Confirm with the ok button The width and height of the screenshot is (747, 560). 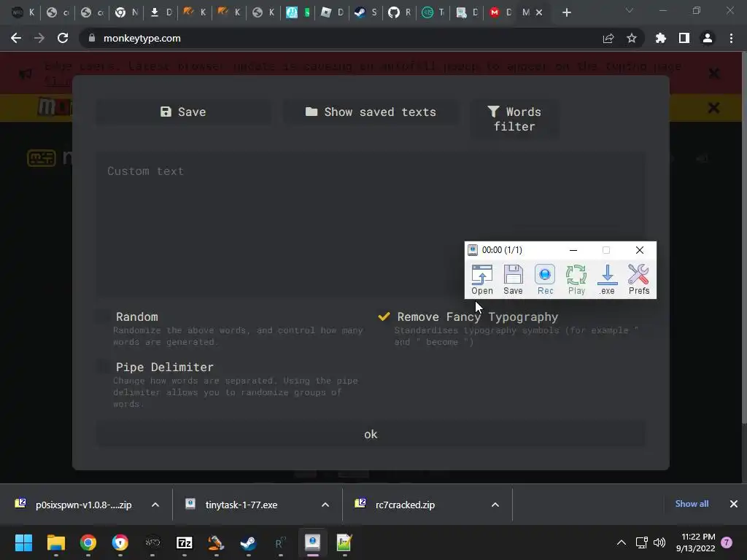371,435
